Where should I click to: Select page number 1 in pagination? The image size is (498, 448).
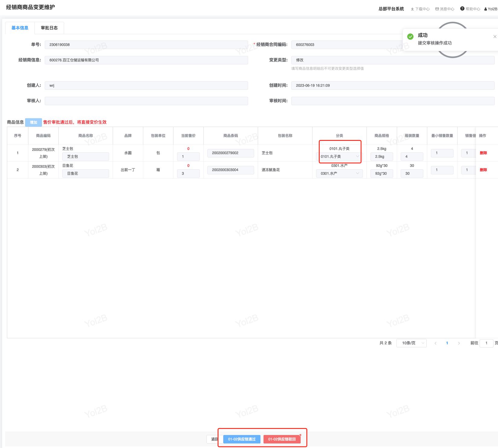pyautogui.click(x=447, y=343)
